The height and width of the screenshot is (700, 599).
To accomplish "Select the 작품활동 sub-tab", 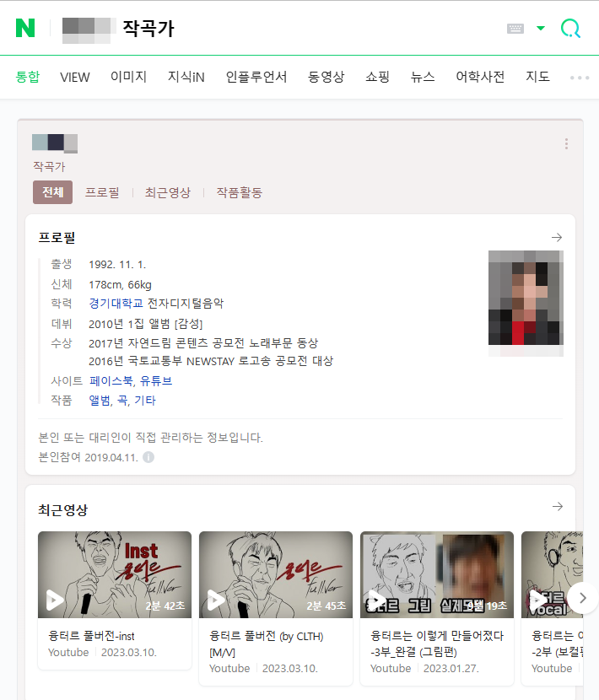I will pyautogui.click(x=240, y=193).
